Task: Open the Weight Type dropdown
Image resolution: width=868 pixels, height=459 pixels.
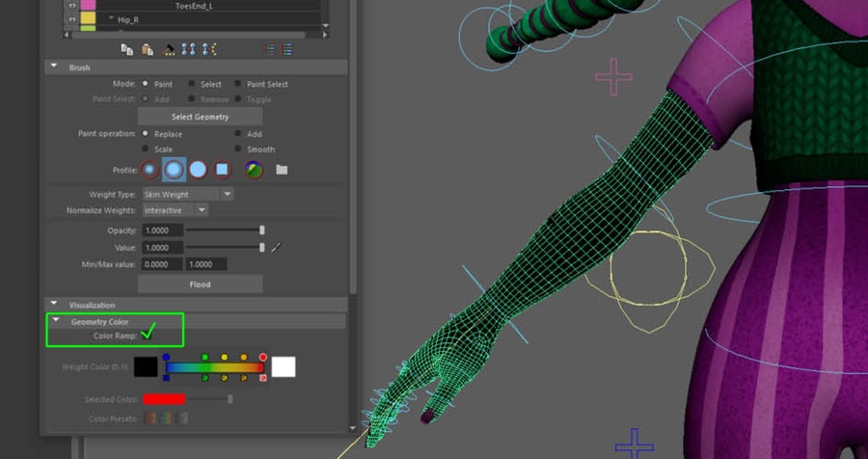Action: tap(187, 194)
